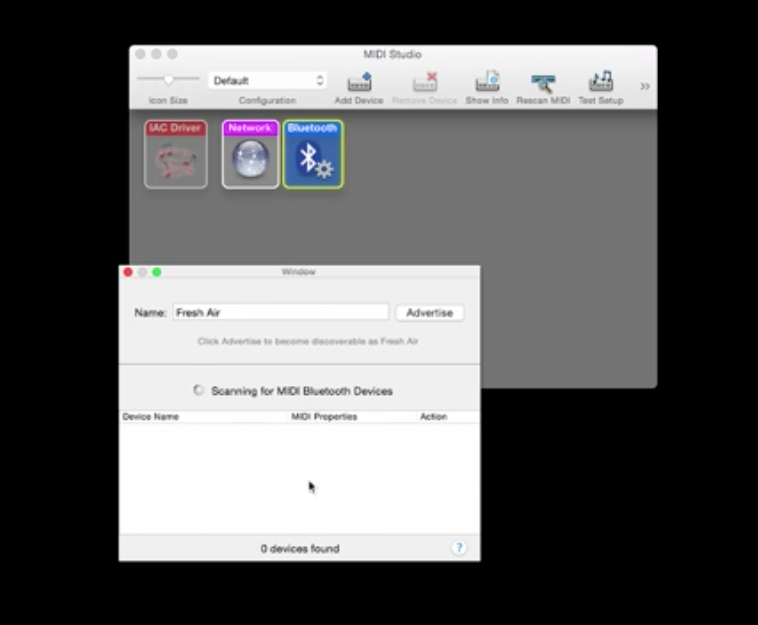
Task: Expand the toolbar overflow chevron
Action: [x=645, y=87]
